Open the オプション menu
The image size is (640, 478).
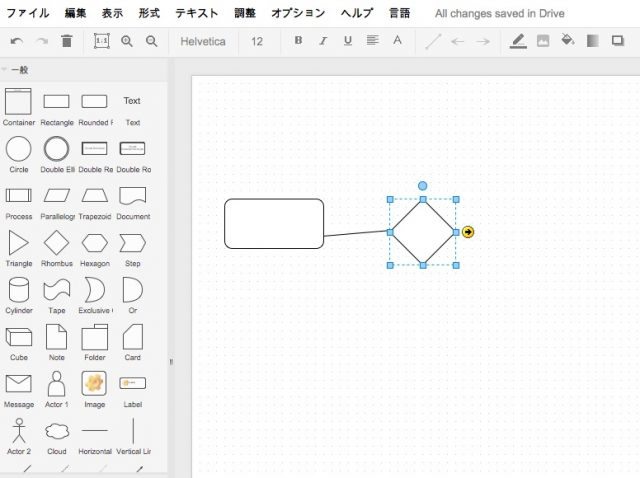(x=298, y=13)
